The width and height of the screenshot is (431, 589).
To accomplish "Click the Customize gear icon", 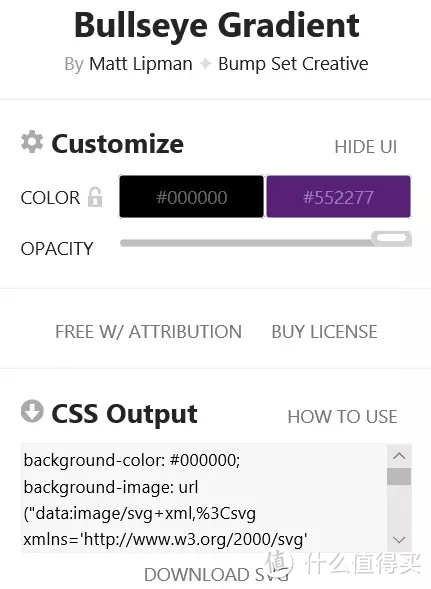I will (32, 142).
